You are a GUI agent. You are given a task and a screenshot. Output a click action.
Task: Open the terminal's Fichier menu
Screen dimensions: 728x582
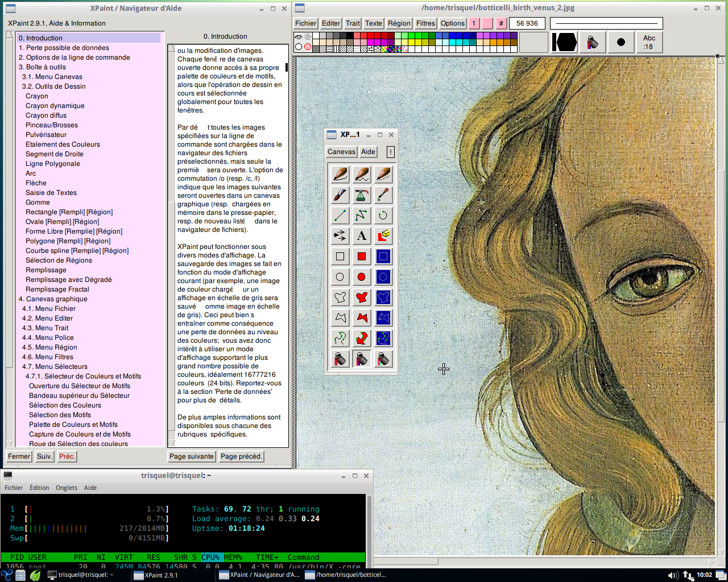tap(14, 488)
